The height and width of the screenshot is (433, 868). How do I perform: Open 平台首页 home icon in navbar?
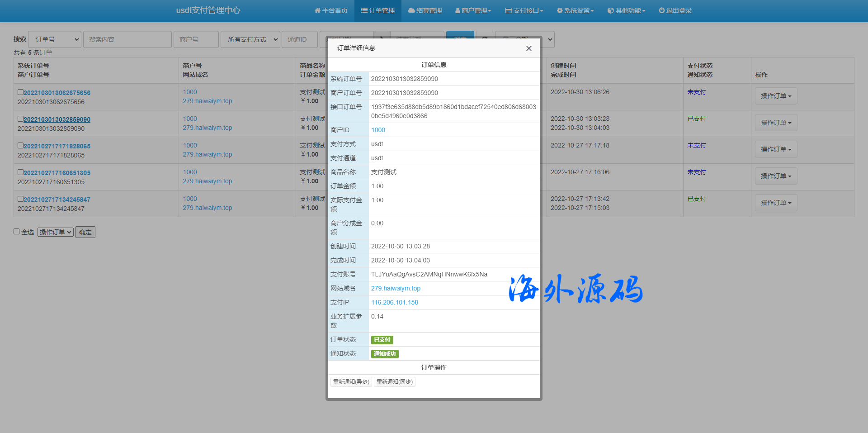[331, 10]
